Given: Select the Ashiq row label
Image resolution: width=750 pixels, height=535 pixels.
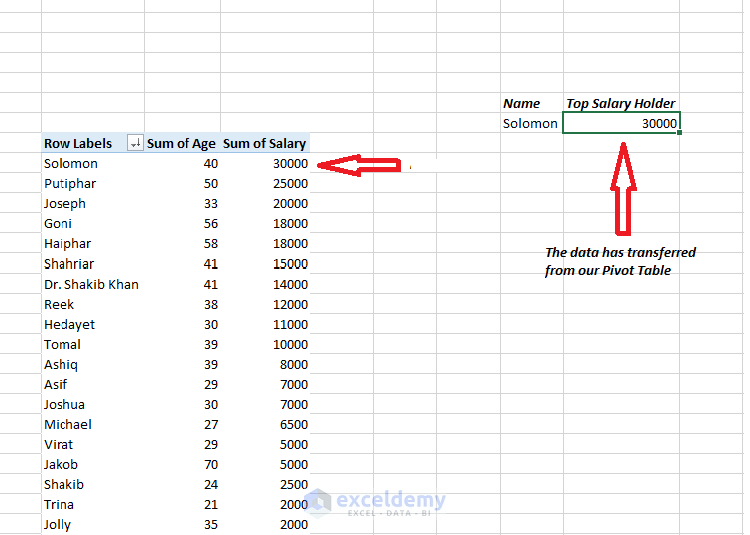Looking at the screenshot, I should 61,365.
